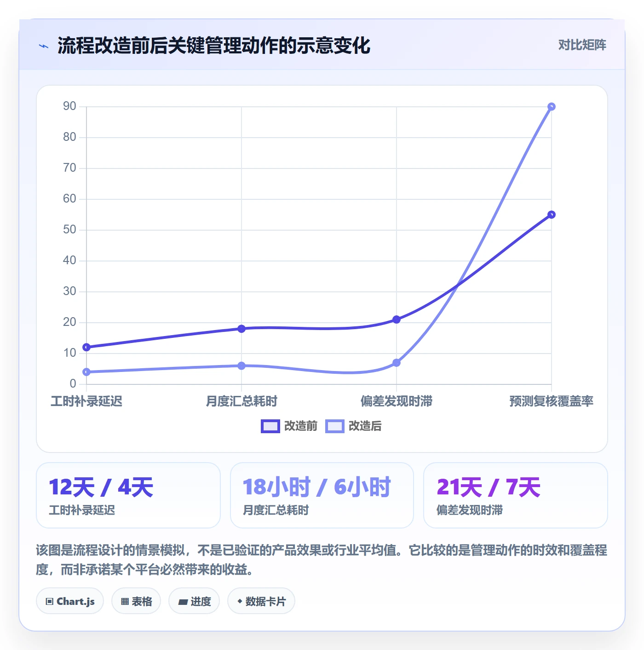Screen dimensions: 644x650
Task: Click the 改造前 data point at 工时补录延迟
Action: pyautogui.click(x=86, y=347)
